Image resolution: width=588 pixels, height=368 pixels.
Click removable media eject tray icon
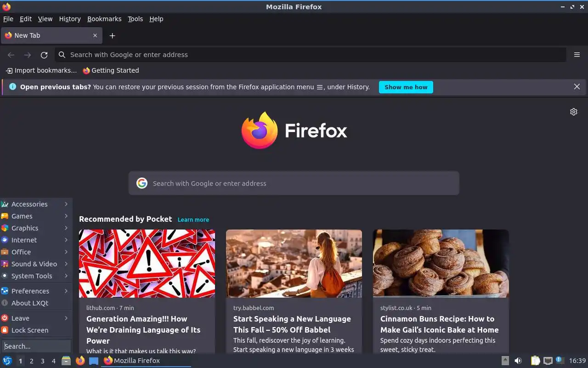point(505,361)
